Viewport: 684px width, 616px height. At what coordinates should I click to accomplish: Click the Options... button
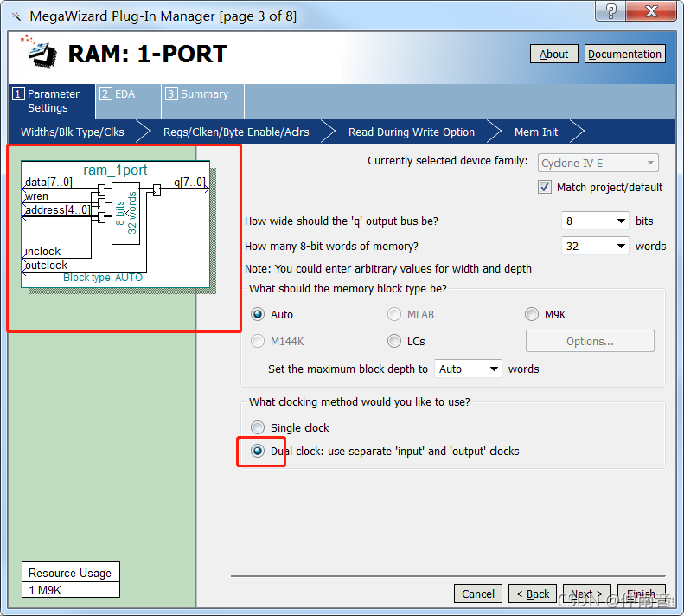coord(590,341)
